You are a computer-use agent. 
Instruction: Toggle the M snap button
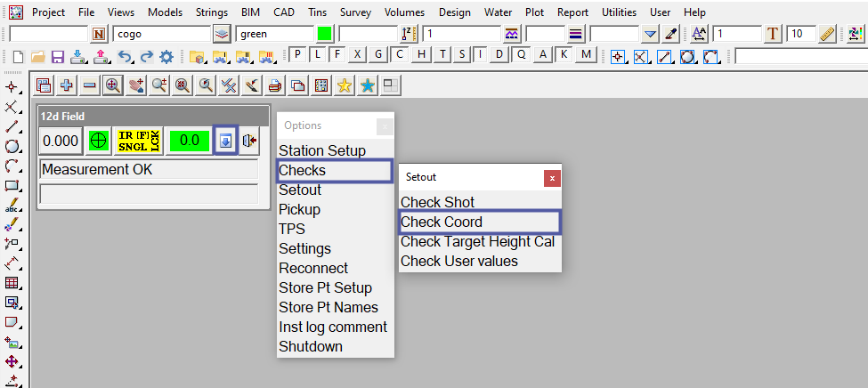[x=585, y=54]
